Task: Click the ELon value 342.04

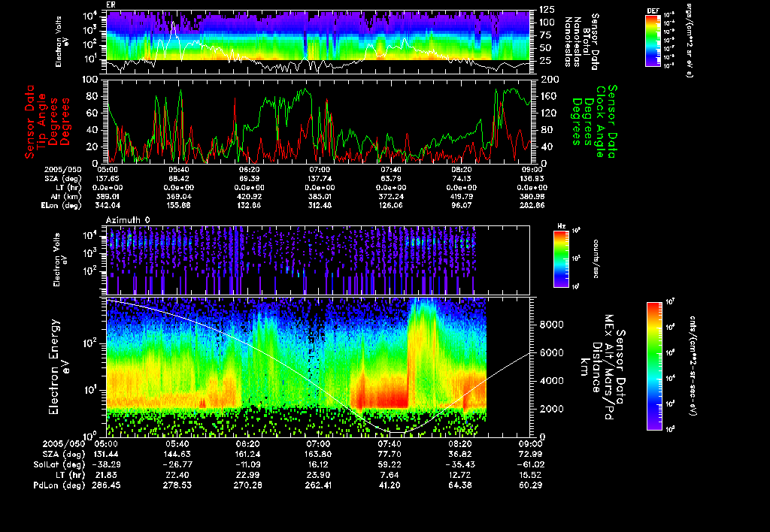Action: click(107, 206)
